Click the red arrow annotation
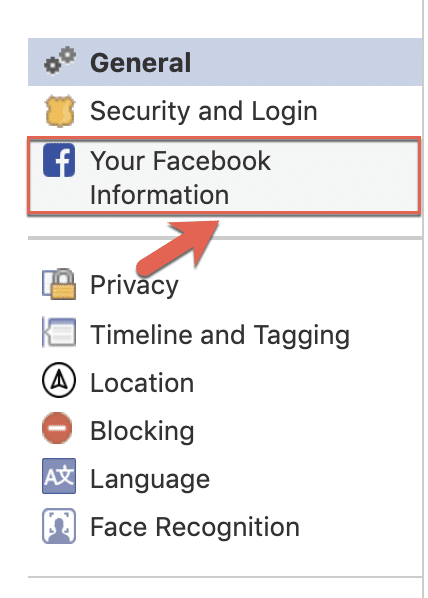The height and width of the screenshot is (598, 428). [x=179, y=248]
